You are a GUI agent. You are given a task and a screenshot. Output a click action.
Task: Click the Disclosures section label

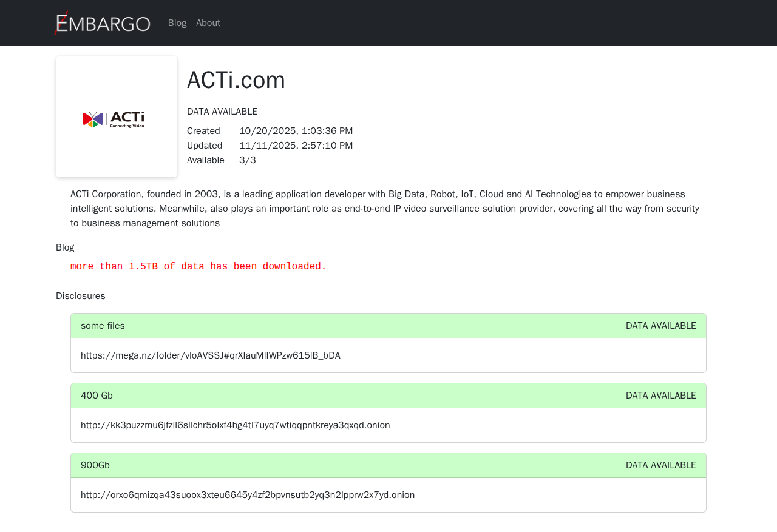(81, 296)
